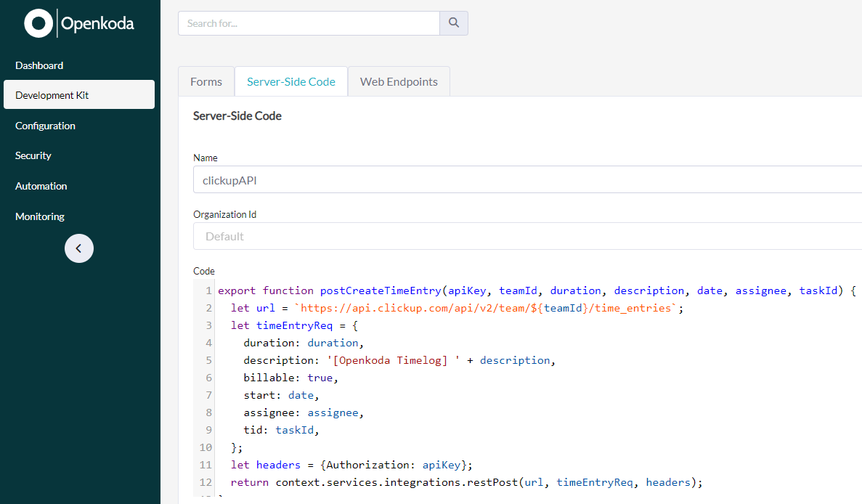Open the Web Endpoints tab

398,81
